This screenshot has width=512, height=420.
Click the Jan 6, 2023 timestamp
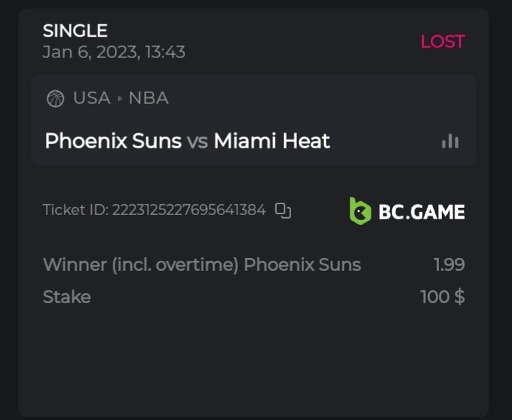click(114, 52)
